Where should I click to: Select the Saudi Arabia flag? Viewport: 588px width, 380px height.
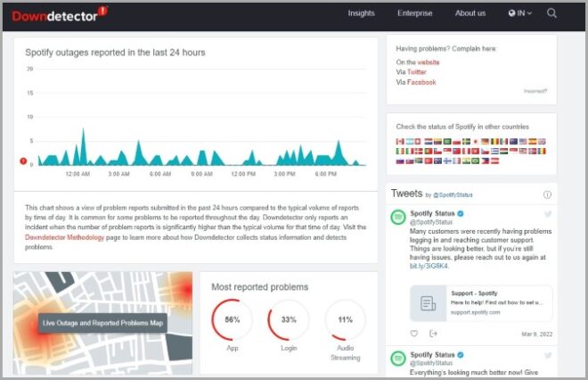coord(447,142)
